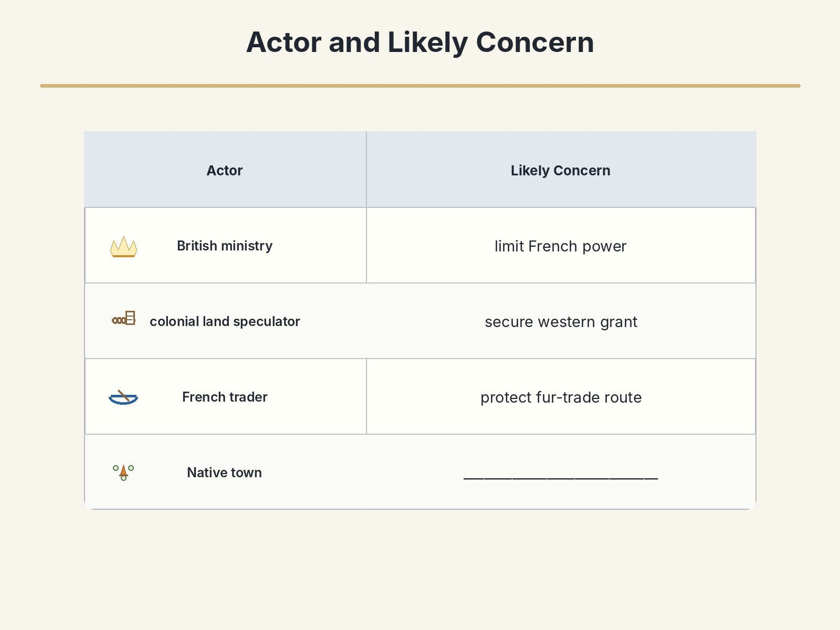Viewport: 840px width, 630px height.
Task: Click the 'Likely Concern' column header
Action: pos(561,170)
